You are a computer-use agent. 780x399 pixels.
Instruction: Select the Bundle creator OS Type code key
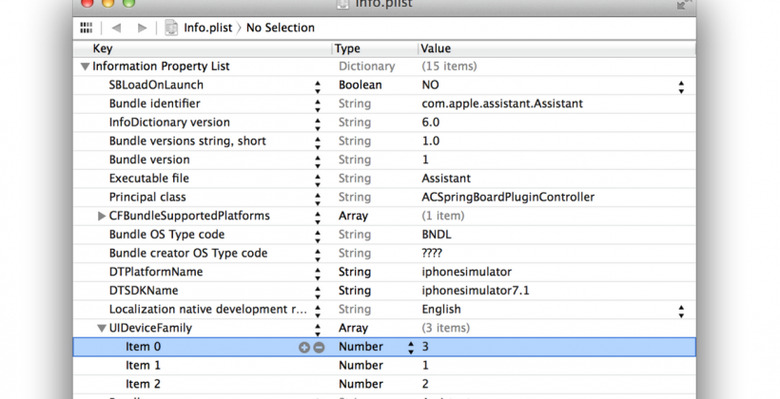(x=188, y=253)
